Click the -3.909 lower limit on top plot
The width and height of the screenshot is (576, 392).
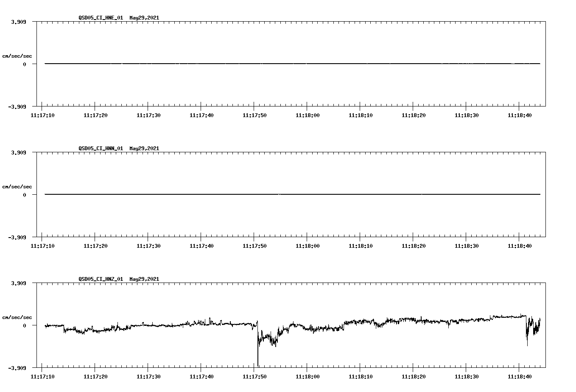[x=17, y=107]
